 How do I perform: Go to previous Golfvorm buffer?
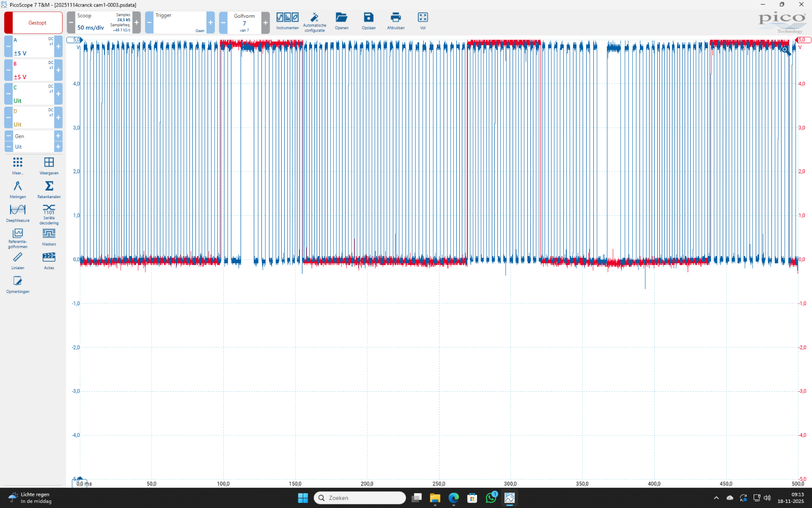223,23
